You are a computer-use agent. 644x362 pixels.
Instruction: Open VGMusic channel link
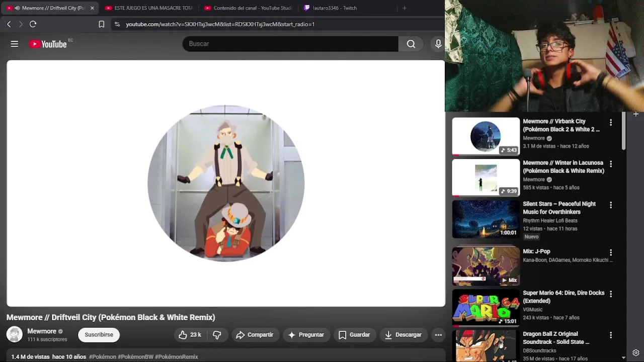click(533, 310)
